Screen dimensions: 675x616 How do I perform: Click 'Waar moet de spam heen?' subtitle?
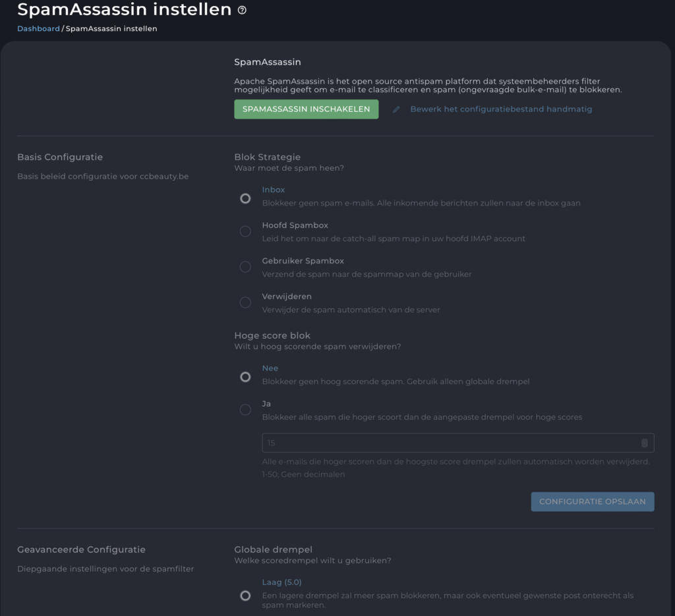[289, 168]
